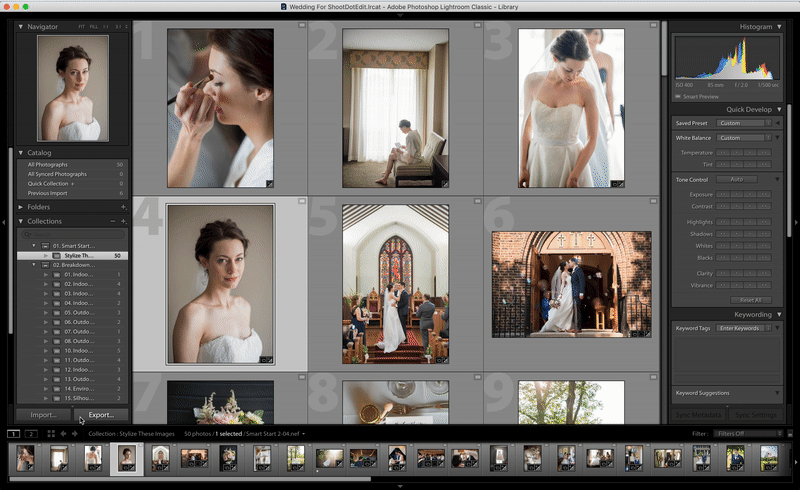800x490 pixels.
Task: Hide filmstrip with bottom edge arrow
Action: coord(400,486)
